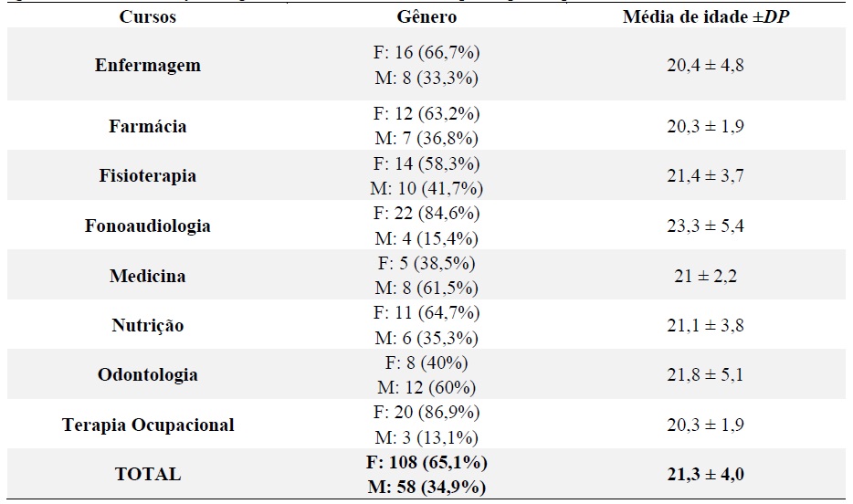Select the Nutrição row label
Screen dimensions: 853x504
point(147,325)
